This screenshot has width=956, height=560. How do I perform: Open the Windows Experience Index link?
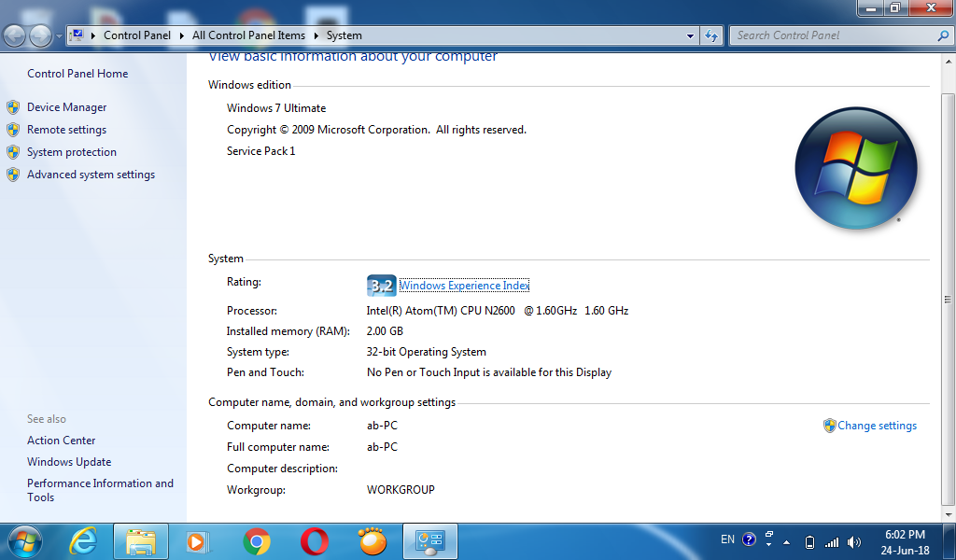(465, 286)
